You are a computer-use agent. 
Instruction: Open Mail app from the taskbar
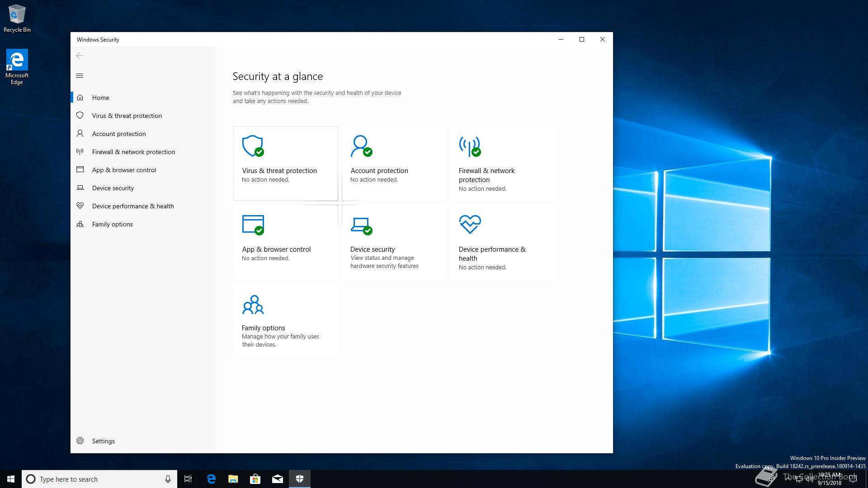278,479
